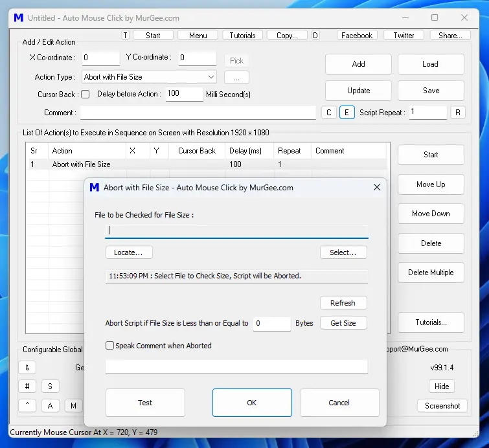Click the ellipsis button beside Action Type
Image resolution: width=489 pixels, height=448 pixels.
coord(236,77)
